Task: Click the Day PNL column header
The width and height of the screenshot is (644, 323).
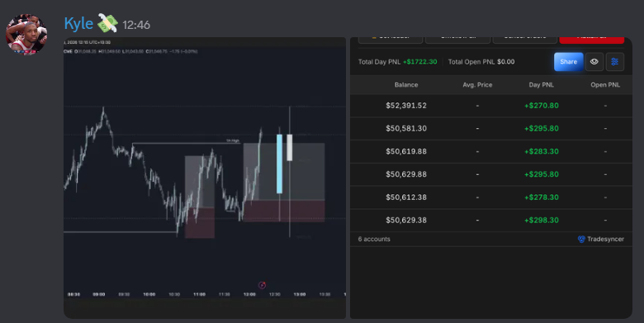Action: click(542, 84)
